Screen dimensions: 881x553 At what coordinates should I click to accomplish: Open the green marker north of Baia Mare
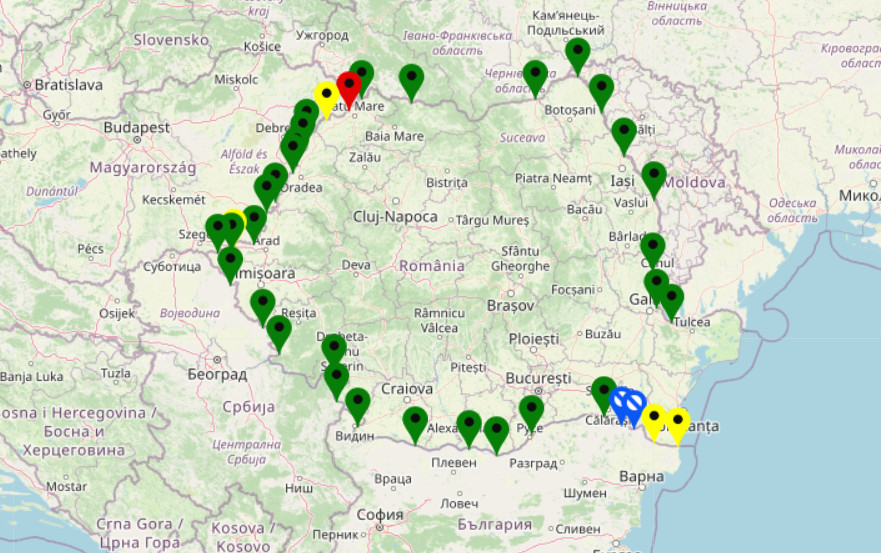tap(411, 80)
